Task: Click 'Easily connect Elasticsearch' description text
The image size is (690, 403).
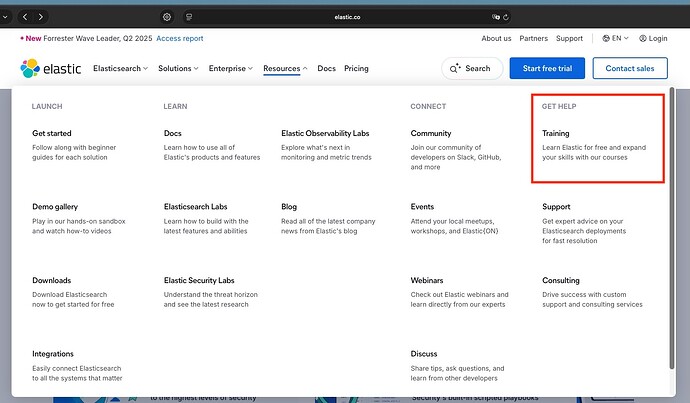Action: 77,368
